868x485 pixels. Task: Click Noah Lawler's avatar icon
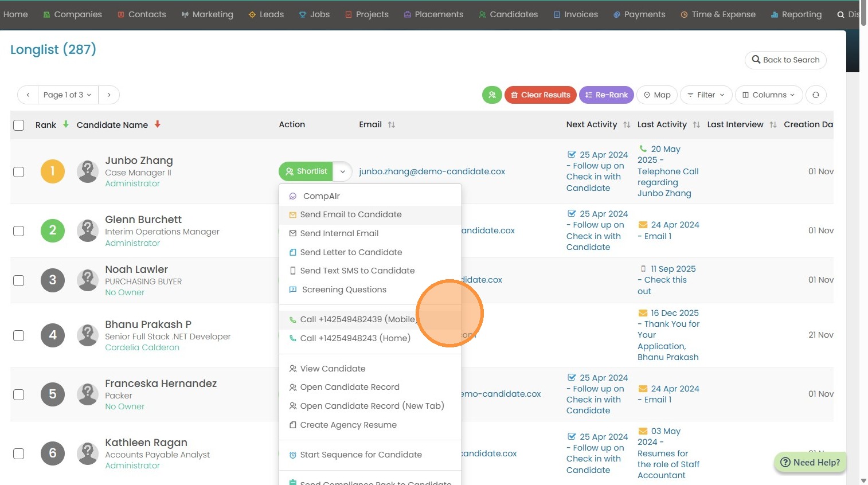[x=88, y=280]
